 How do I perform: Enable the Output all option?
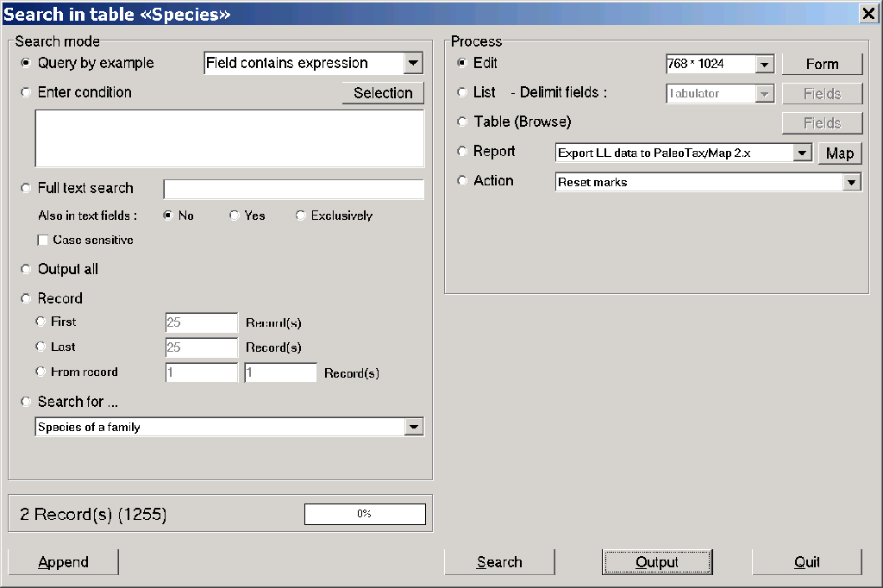(x=26, y=269)
